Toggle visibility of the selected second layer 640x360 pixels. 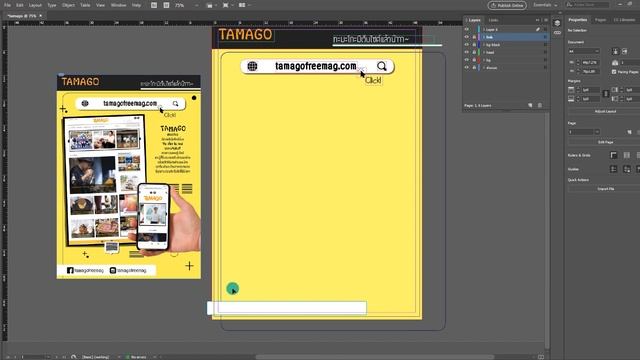click(467, 37)
